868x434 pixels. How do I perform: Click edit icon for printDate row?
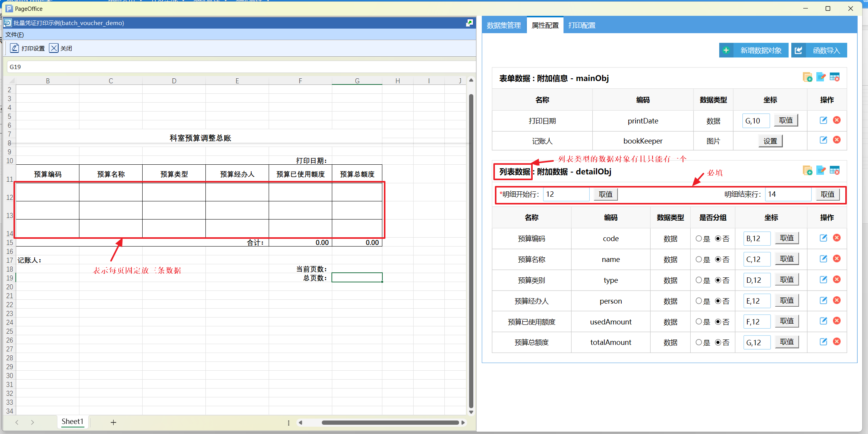823,120
